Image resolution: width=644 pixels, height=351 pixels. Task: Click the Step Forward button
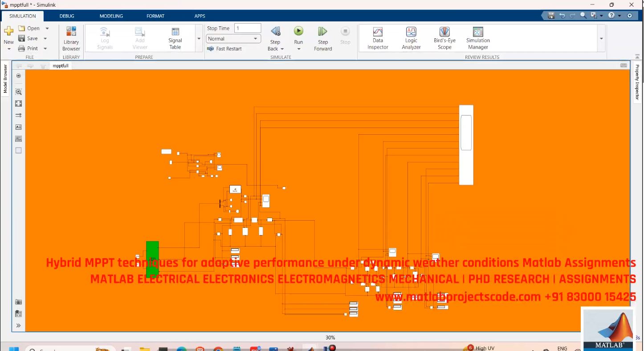pos(322,38)
